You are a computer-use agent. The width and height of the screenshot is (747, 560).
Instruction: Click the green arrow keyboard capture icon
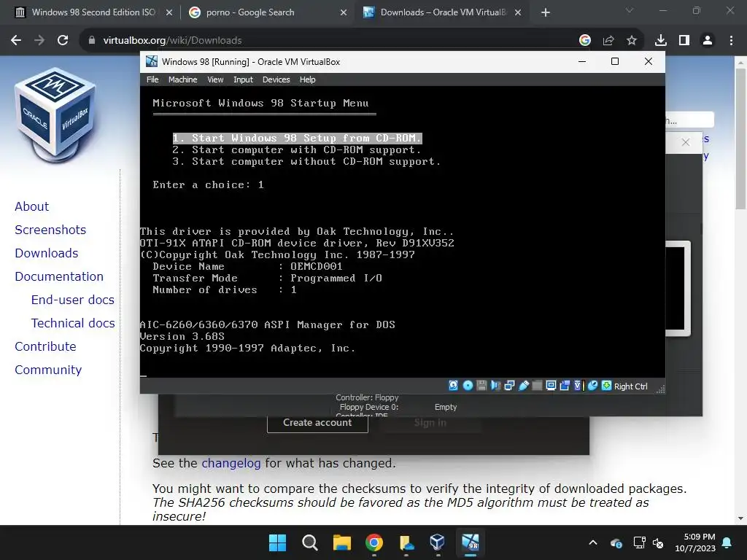(606, 386)
